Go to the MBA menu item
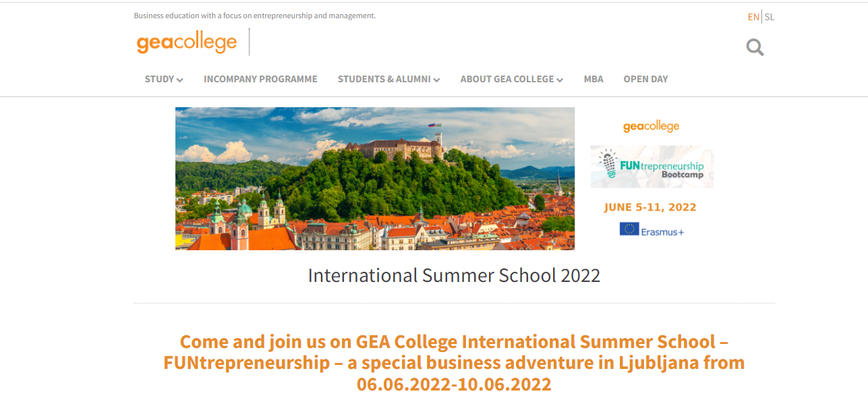Viewport: 868px width, 404px height. [x=594, y=79]
